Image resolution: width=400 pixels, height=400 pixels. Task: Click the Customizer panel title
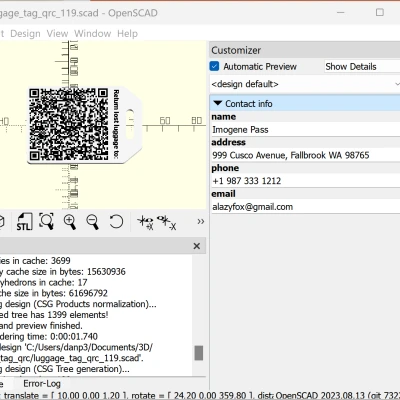click(x=236, y=50)
